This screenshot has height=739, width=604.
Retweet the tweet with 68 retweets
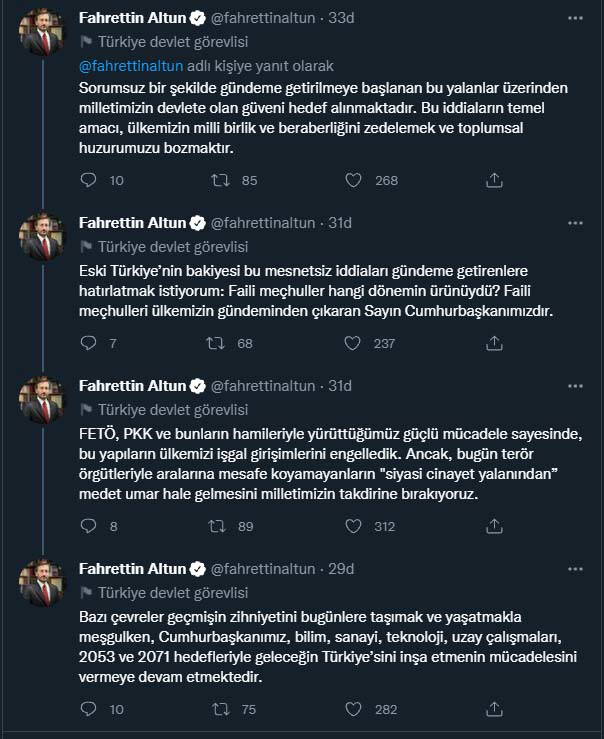pyautogui.click(x=214, y=343)
